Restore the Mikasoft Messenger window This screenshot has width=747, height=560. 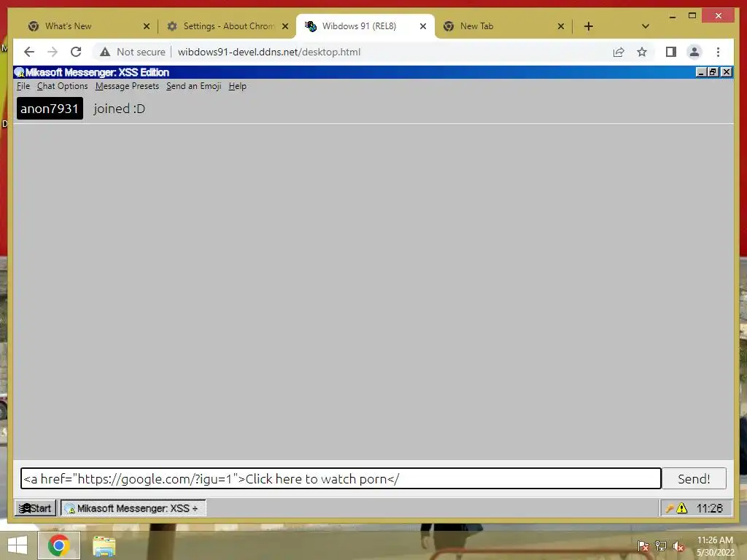click(x=713, y=72)
